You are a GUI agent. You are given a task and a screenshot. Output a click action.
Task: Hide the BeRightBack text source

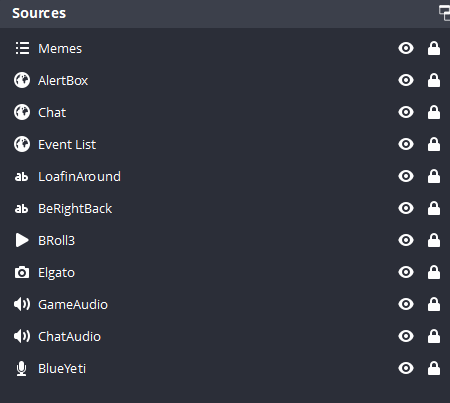point(406,208)
